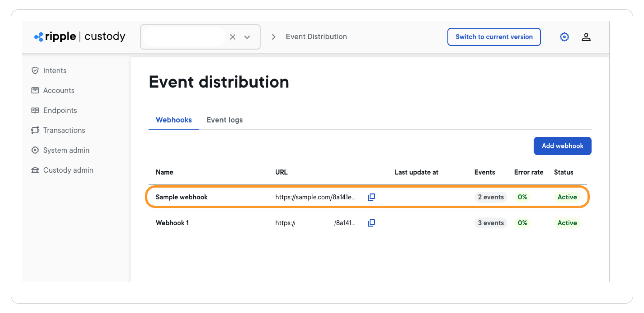Click Switch to current version button
Viewport: 644px width, 313px height.
click(x=494, y=37)
